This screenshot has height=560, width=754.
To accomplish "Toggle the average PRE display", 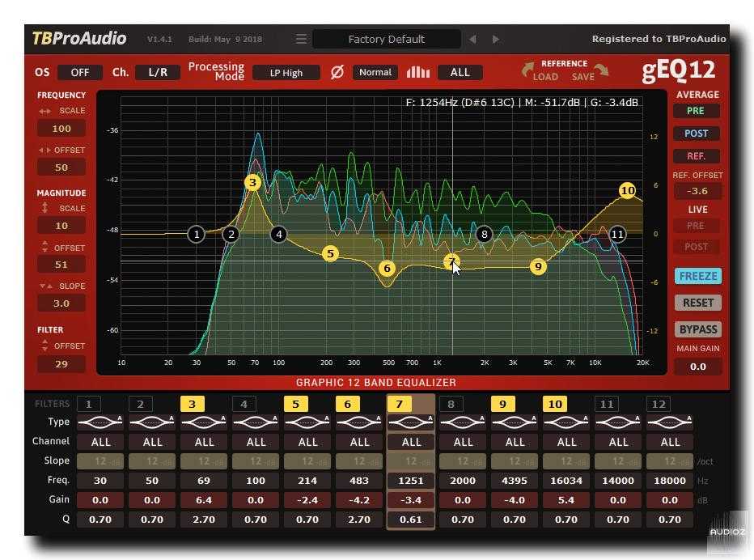I will pyautogui.click(x=697, y=111).
